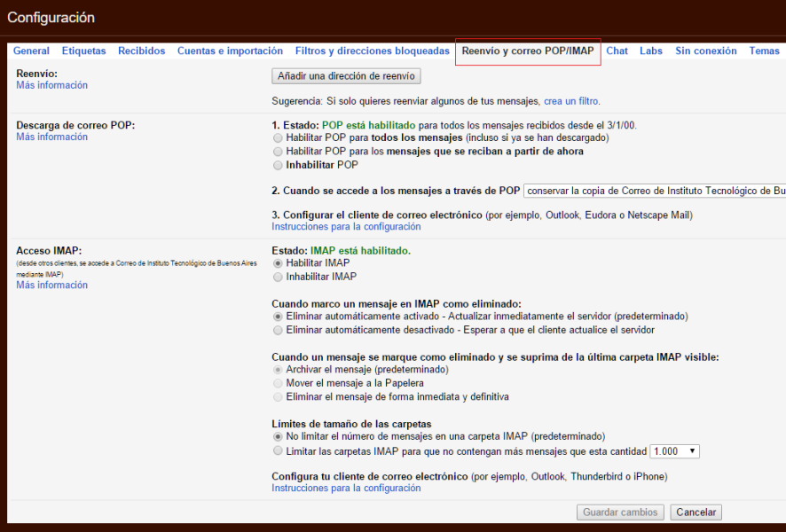Click the 'crea un filtro' link
This screenshot has width=786, height=532.
click(x=571, y=102)
